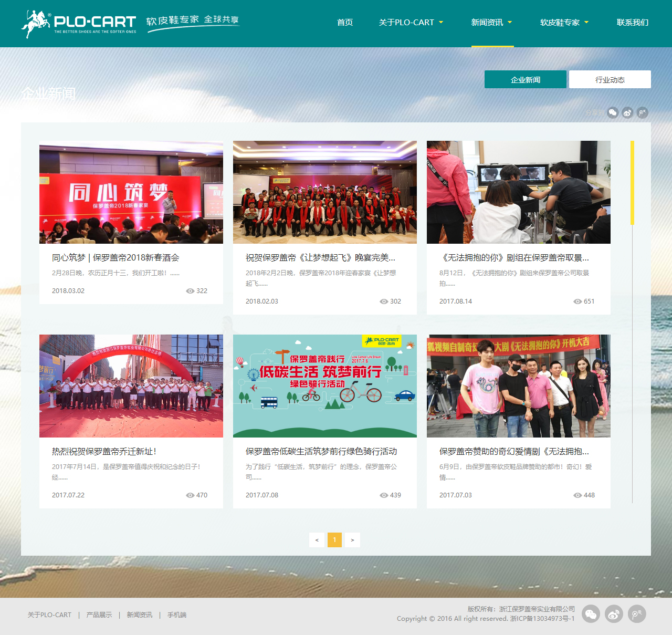The width and height of the screenshot is (672, 635).
Task: Click date text 2018.02.03
Action: [x=262, y=301]
